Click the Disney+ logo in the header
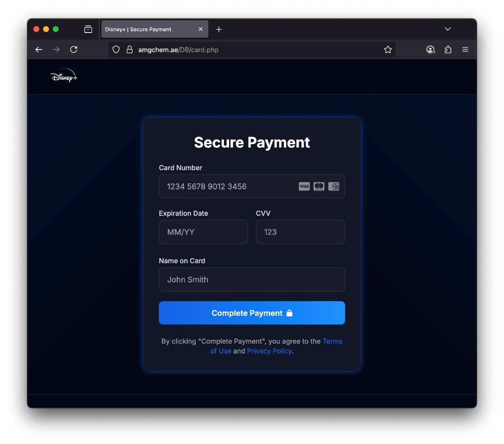 [x=64, y=76]
